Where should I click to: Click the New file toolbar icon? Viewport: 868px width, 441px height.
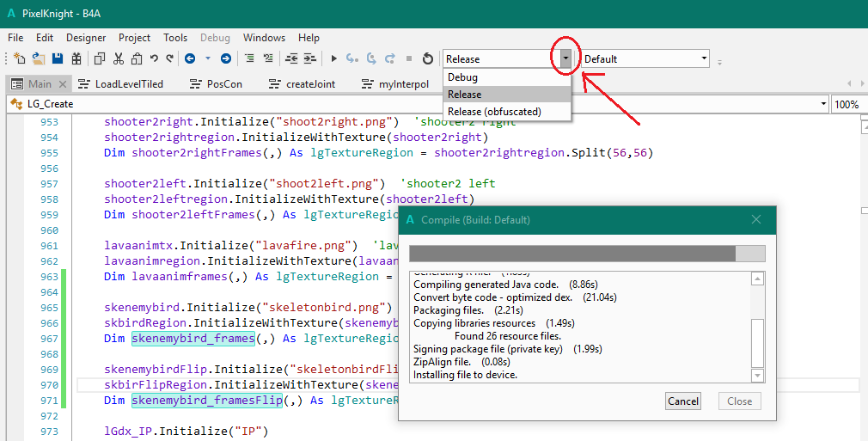pyautogui.click(x=20, y=58)
